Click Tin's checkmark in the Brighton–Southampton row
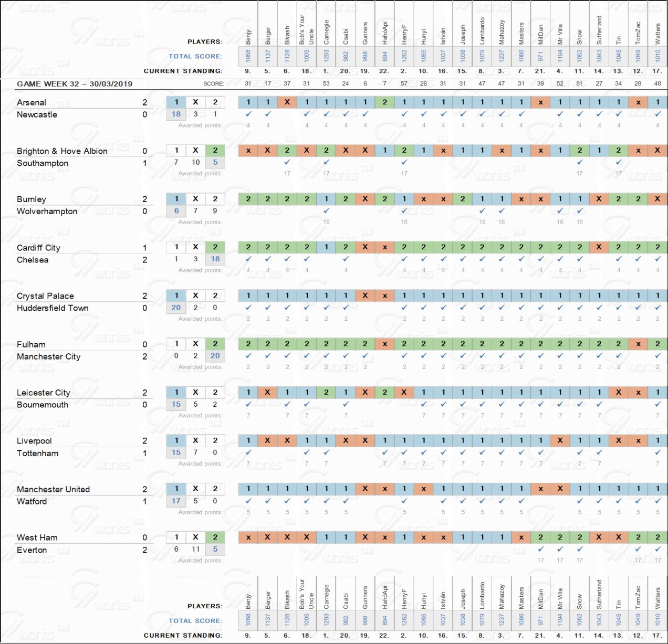The image size is (668, 644). click(619, 162)
